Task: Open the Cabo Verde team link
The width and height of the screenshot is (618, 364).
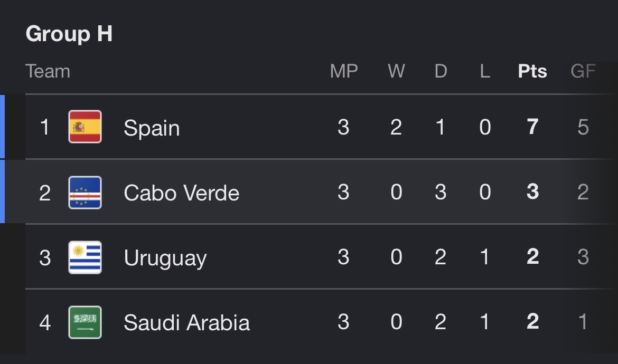Action: 182,193
